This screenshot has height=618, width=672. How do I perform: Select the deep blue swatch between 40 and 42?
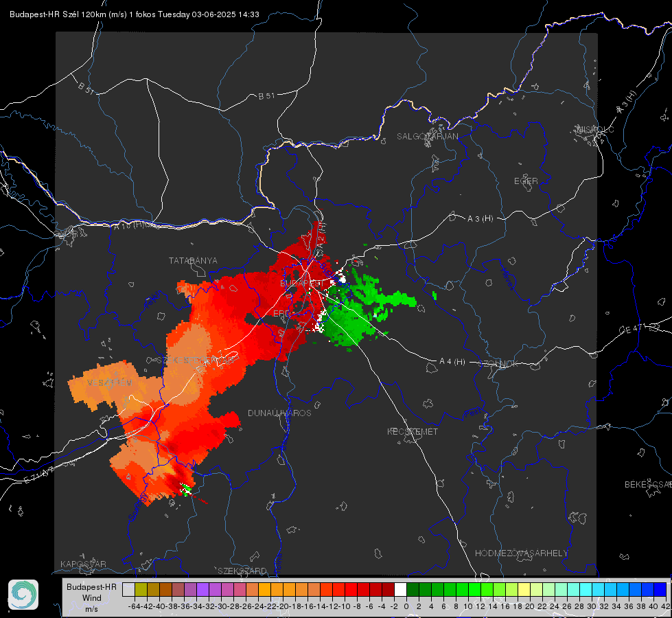[660, 589]
